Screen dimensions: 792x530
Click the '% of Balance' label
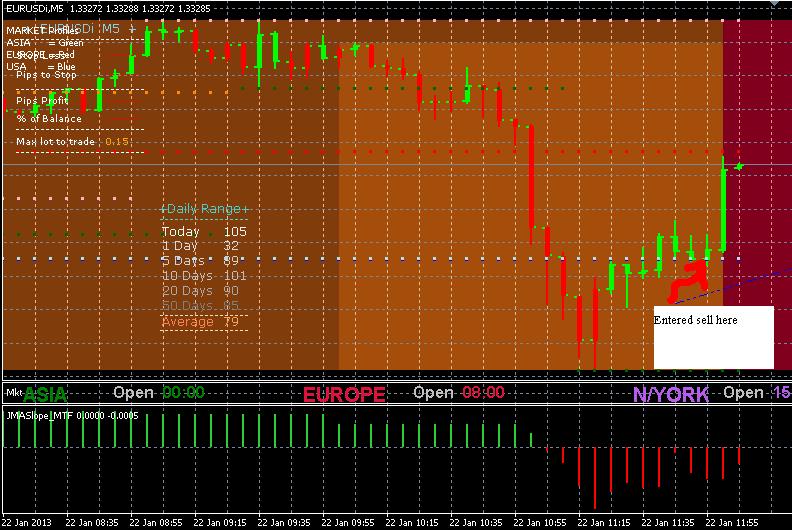[x=48, y=118]
